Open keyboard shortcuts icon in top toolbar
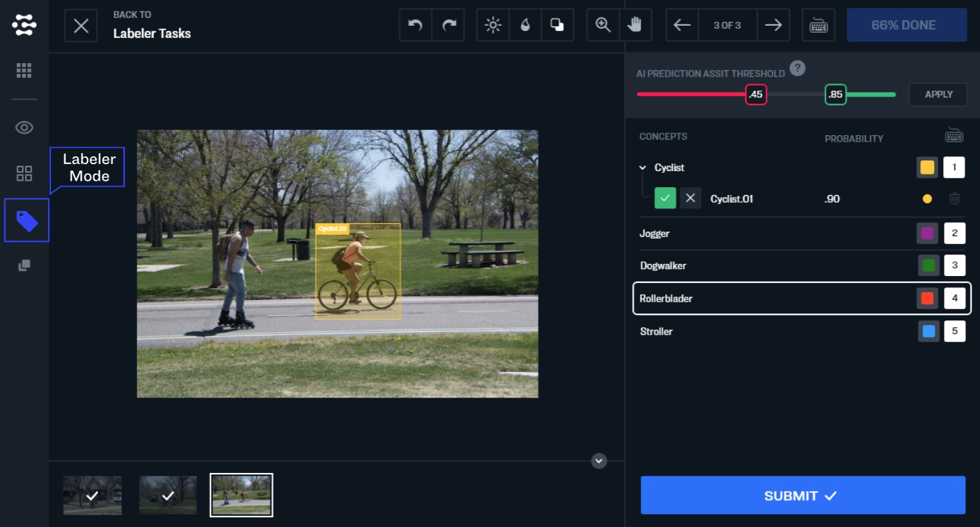The height and width of the screenshot is (527, 980). tap(818, 25)
